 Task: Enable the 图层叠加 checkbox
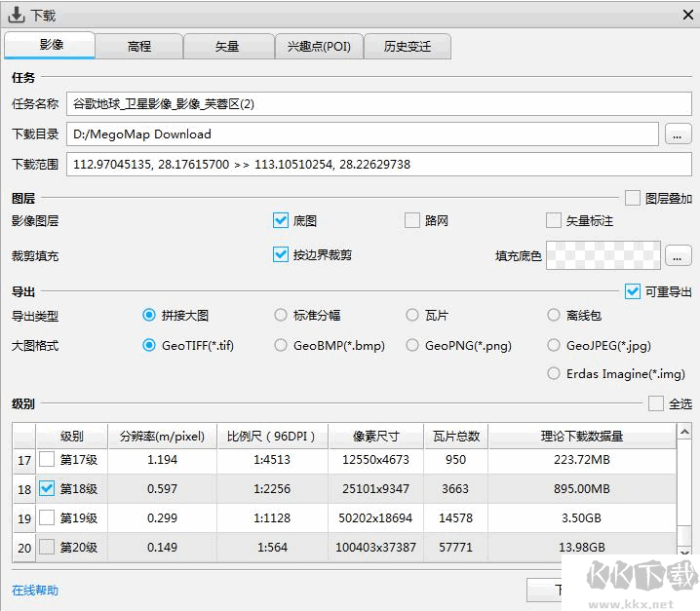pyautogui.click(x=634, y=198)
